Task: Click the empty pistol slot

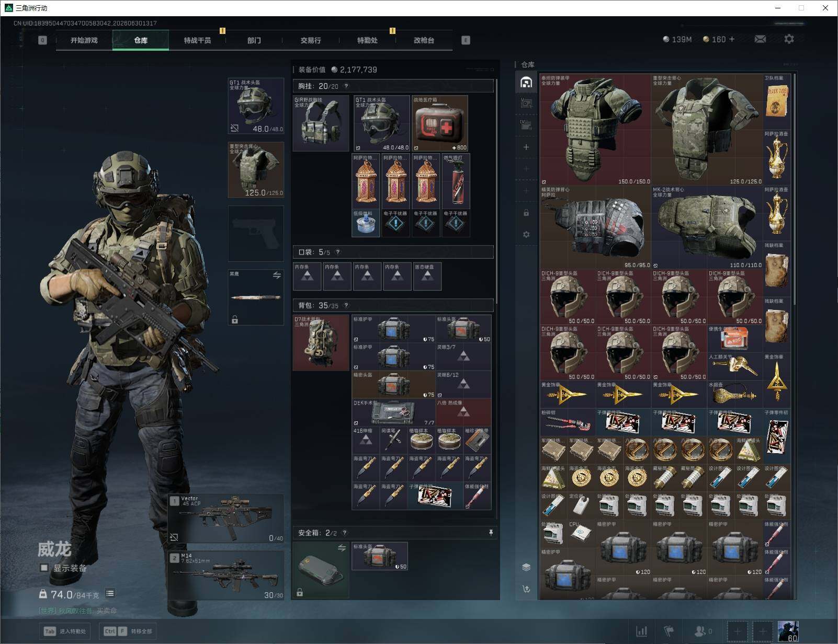Action: click(x=256, y=234)
